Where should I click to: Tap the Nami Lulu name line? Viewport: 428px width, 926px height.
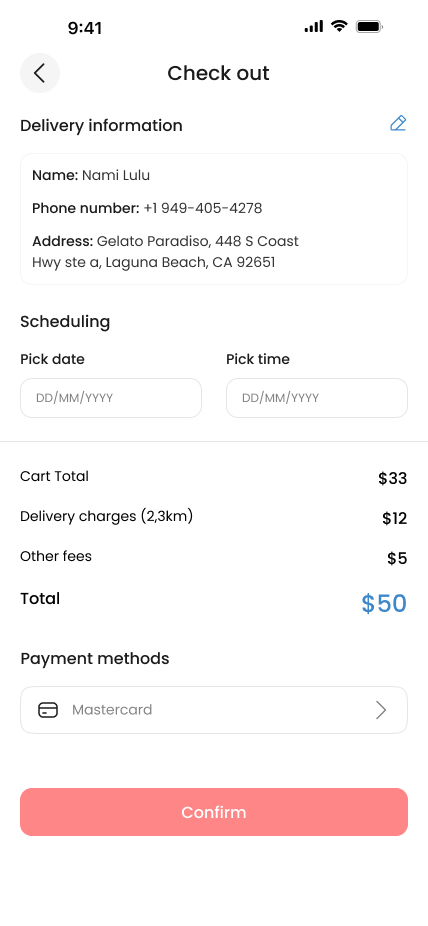point(91,175)
